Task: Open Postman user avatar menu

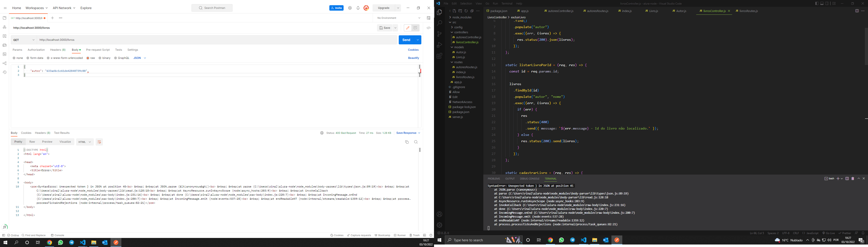Action: pos(366,8)
